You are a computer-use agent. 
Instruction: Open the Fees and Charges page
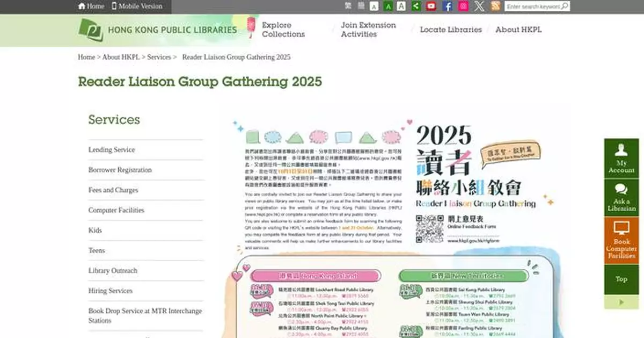(113, 190)
